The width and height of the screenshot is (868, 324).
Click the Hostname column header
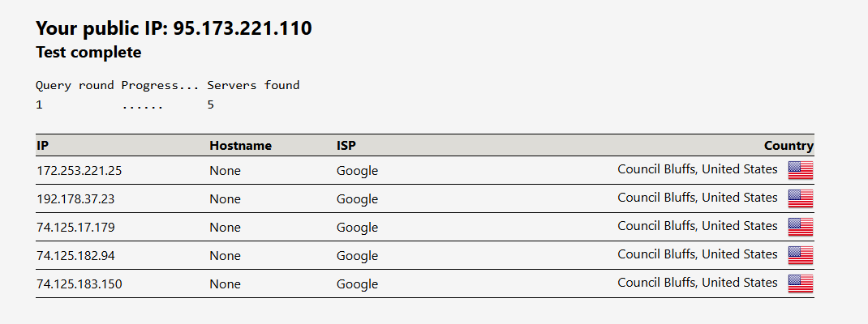pyautogui.click(x=240, y=146)
